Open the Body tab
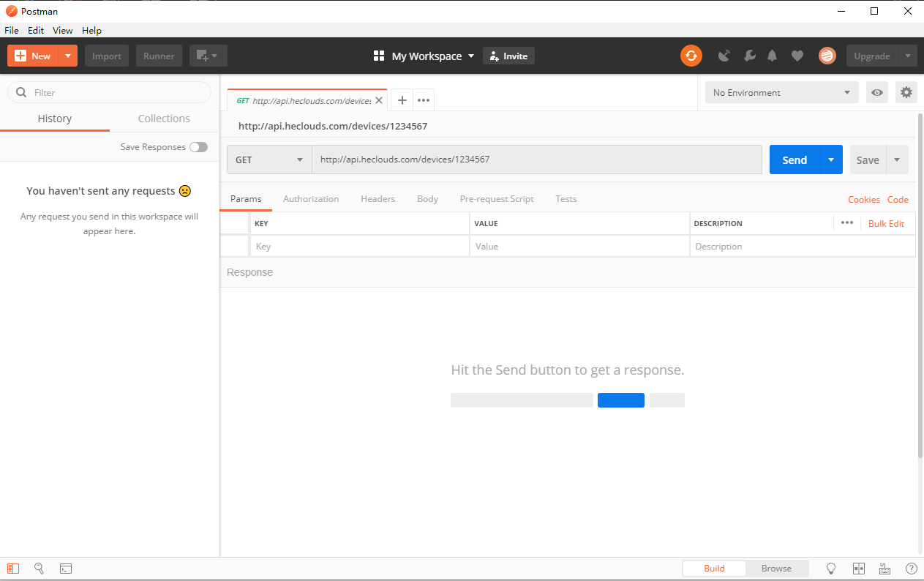924x581 pixels. tap(427, 199)
